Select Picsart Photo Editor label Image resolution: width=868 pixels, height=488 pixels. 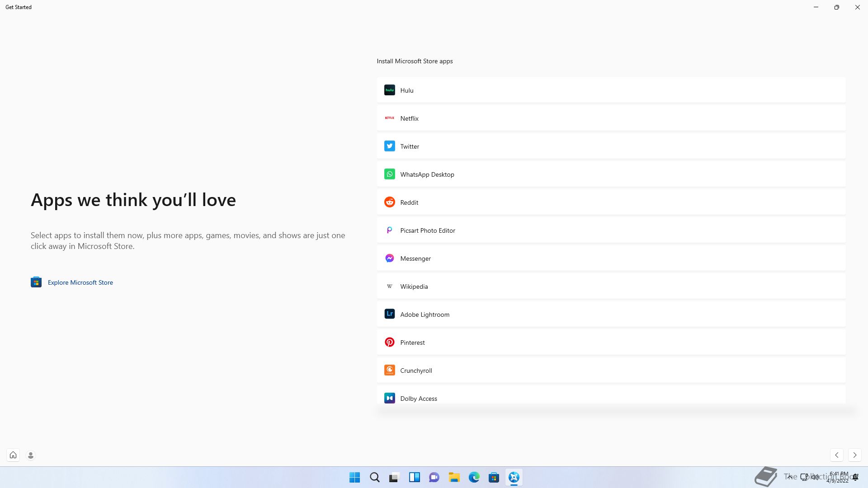coord(428,230)
